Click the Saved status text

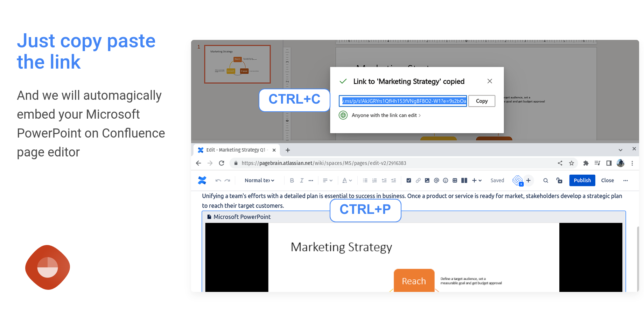point(497,180)
